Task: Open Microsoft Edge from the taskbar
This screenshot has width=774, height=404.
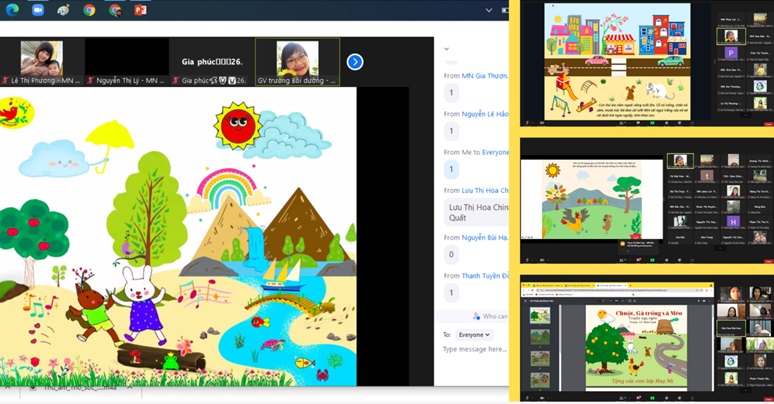Action: (11, 9)
